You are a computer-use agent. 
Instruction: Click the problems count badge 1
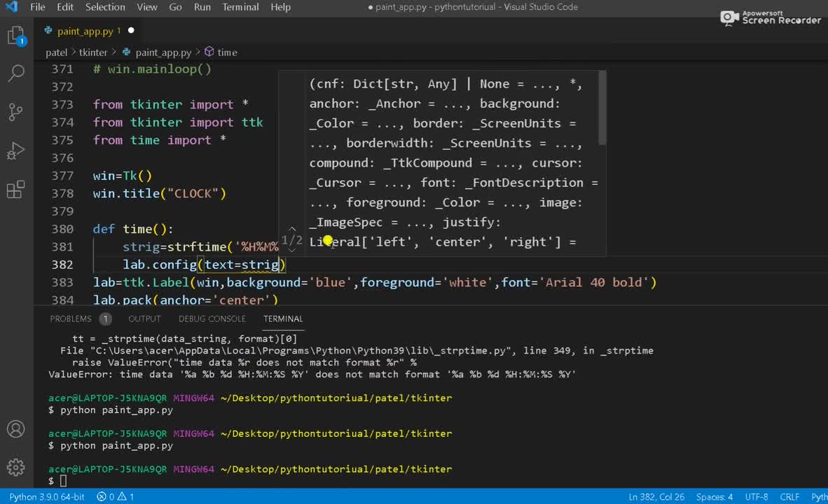[x=106, y=318]
